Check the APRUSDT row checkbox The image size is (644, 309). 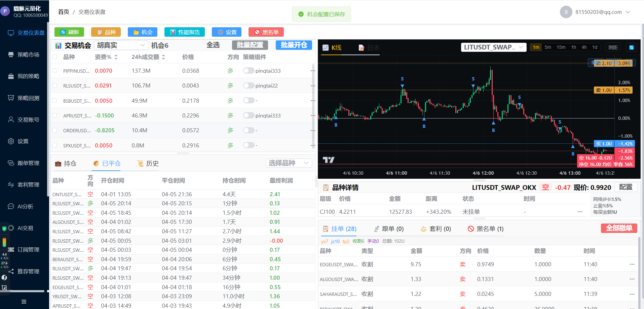[x=55, y=115]
